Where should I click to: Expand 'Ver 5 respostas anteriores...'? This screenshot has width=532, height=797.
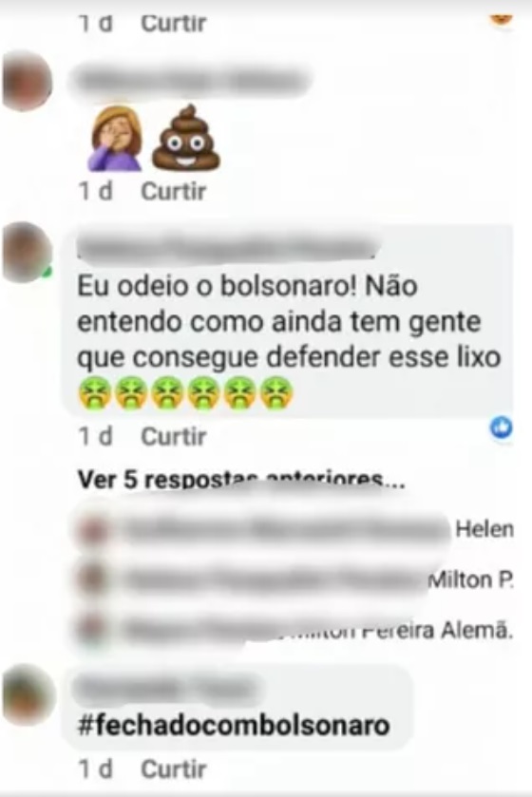[241, 481]
